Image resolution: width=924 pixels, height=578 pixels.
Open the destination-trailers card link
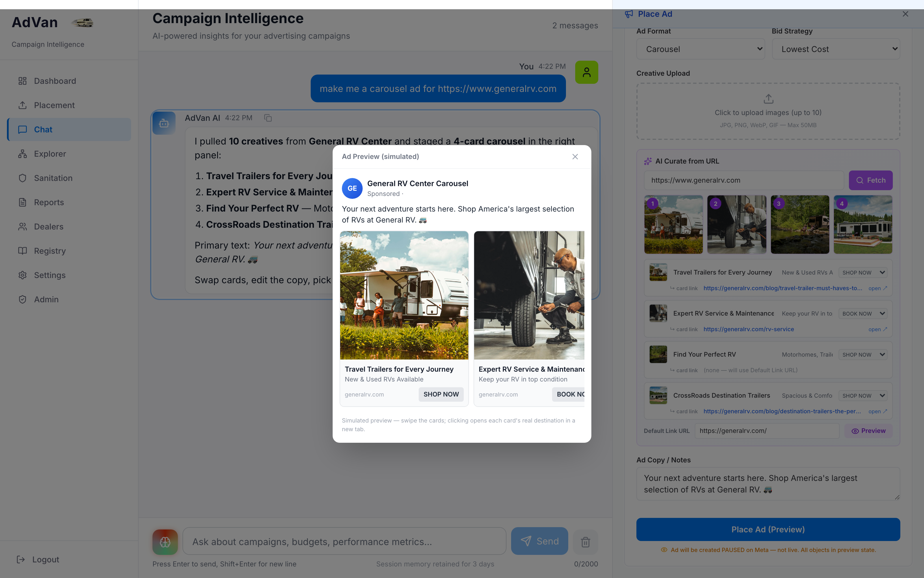[782, 411]
